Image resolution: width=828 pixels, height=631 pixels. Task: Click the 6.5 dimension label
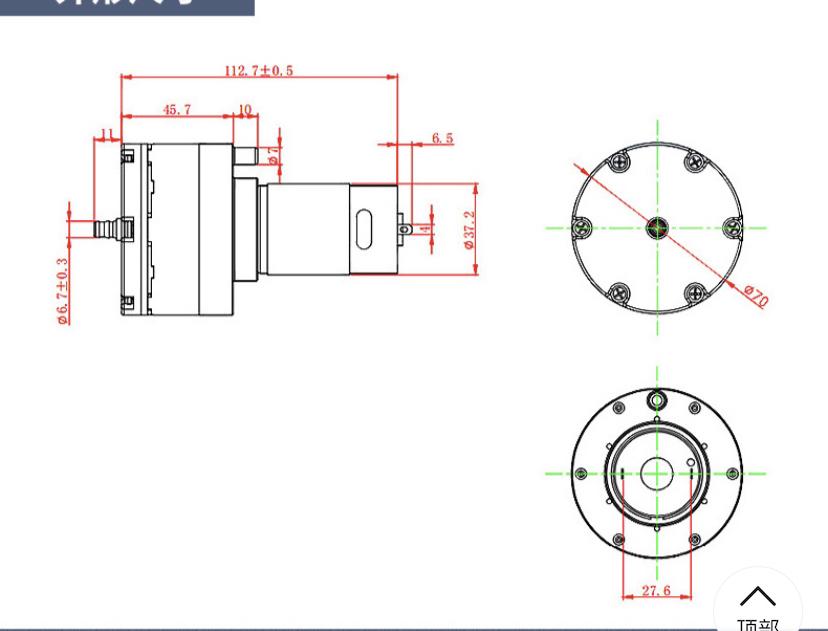(442, 138)
